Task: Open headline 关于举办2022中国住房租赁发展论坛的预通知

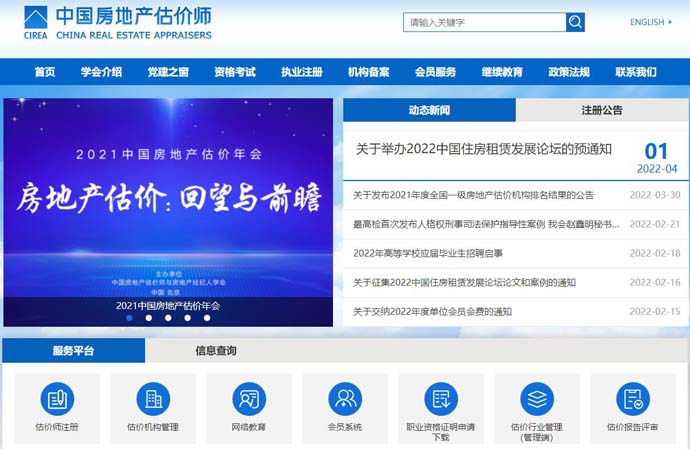Action: pyautogui.click(x=484, y=149)
